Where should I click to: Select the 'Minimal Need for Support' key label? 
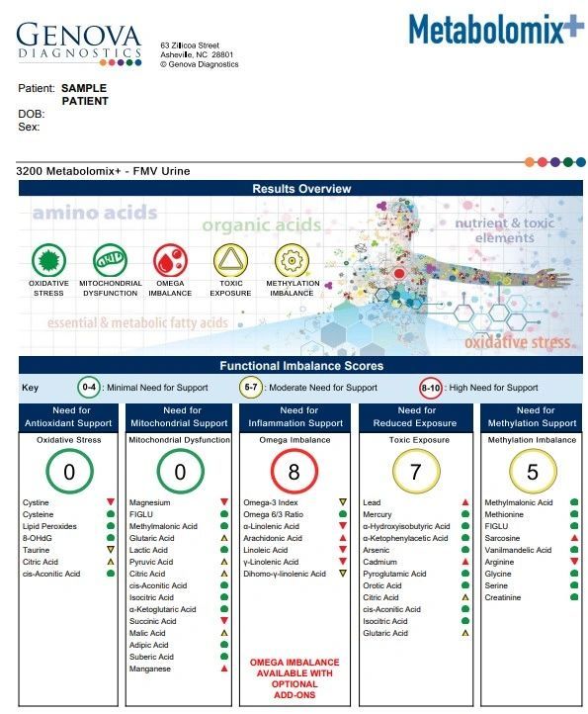pos(157,388)
